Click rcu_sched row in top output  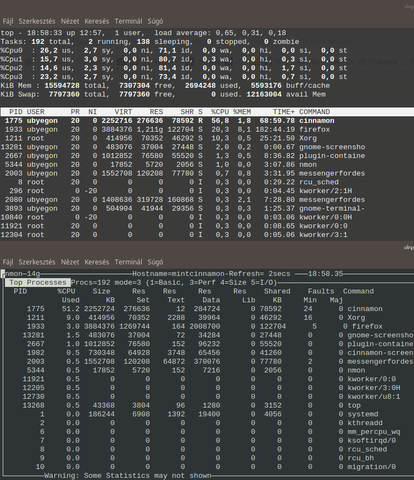tap(207, 182)
